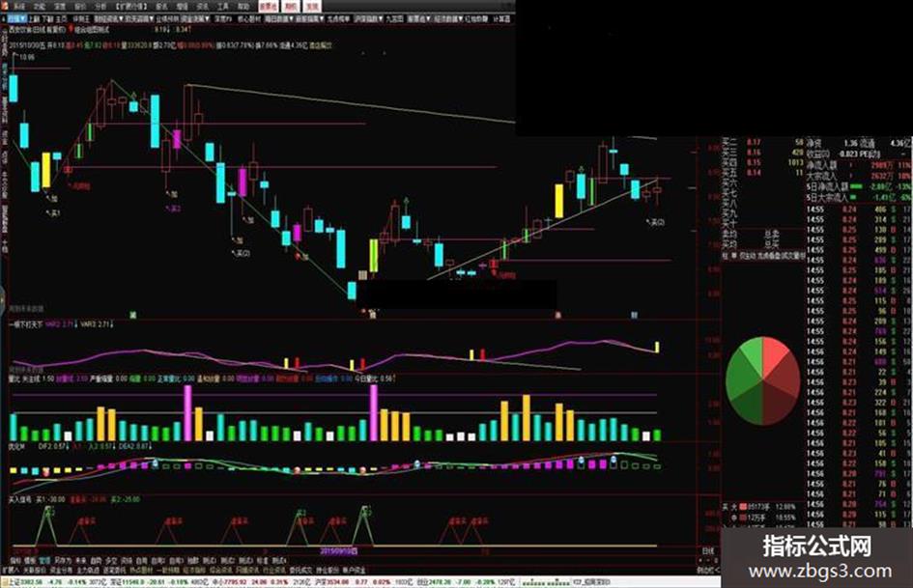Open the 账户资金 bottom tab

(x=354, y=570)
